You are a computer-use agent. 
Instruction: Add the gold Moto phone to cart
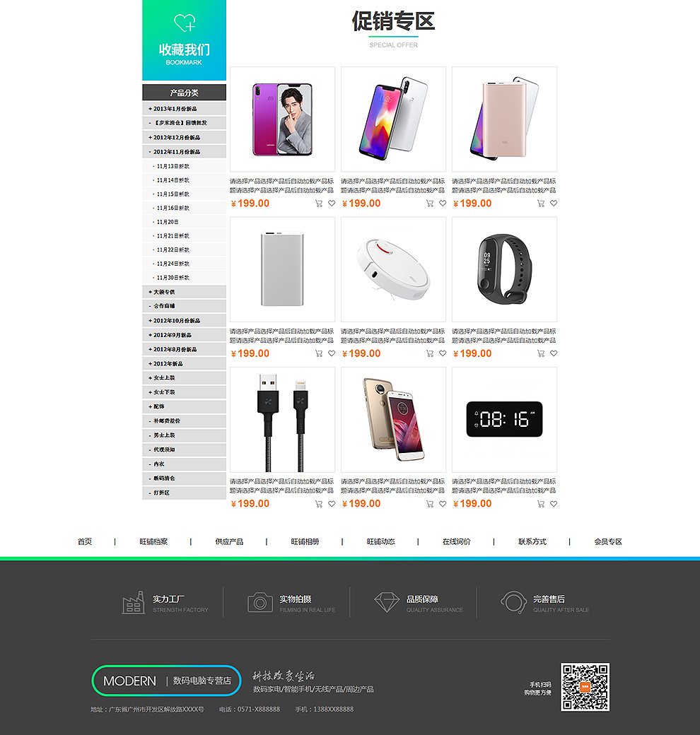pyautogui.click(x=430, y=504)
